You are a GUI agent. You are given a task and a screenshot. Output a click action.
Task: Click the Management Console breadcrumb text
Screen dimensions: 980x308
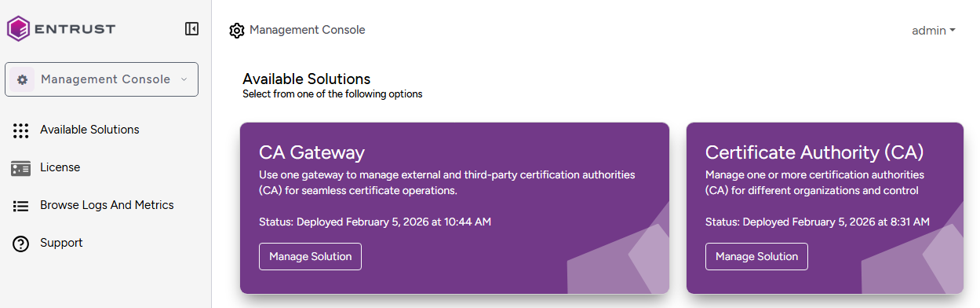[308, 30]
